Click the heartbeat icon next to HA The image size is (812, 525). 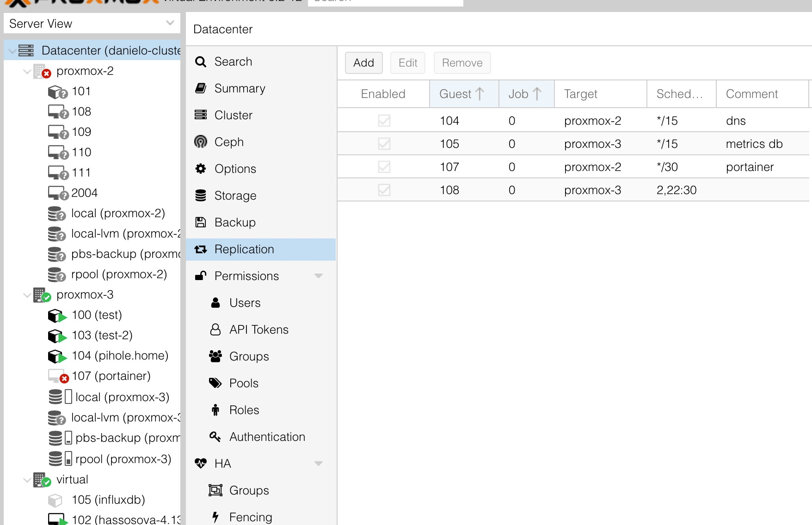pos(201,463)
